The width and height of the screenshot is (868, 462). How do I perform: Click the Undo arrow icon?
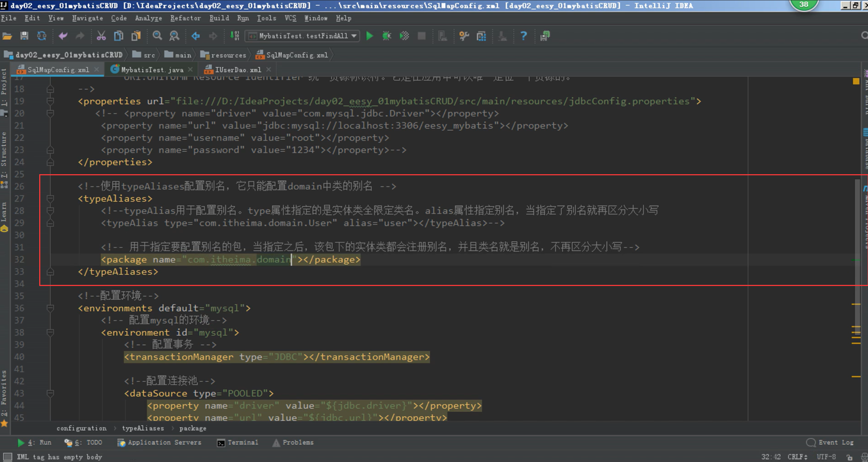63,36
